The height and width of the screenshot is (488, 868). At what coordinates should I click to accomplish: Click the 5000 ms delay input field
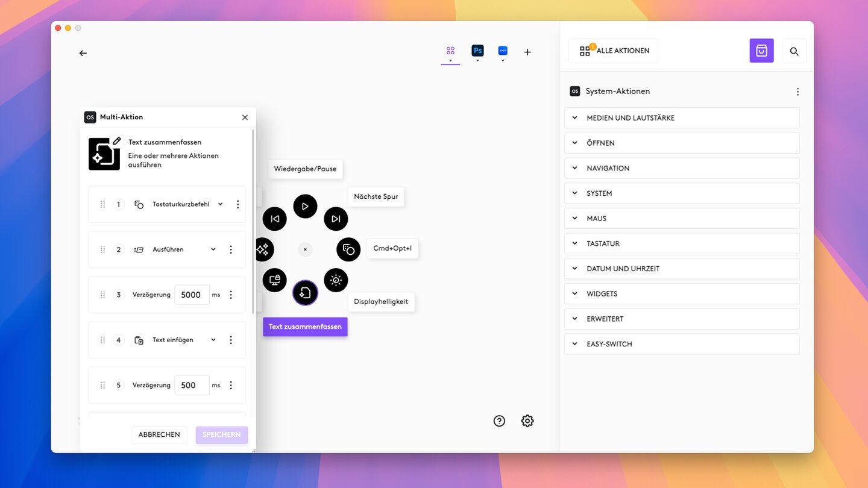(192, 295)
